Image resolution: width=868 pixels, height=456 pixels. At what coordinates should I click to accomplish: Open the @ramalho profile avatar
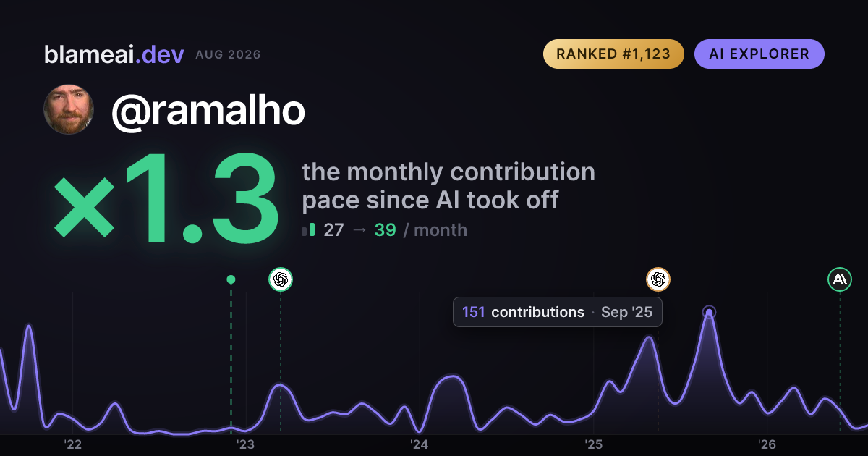(69, 110)
